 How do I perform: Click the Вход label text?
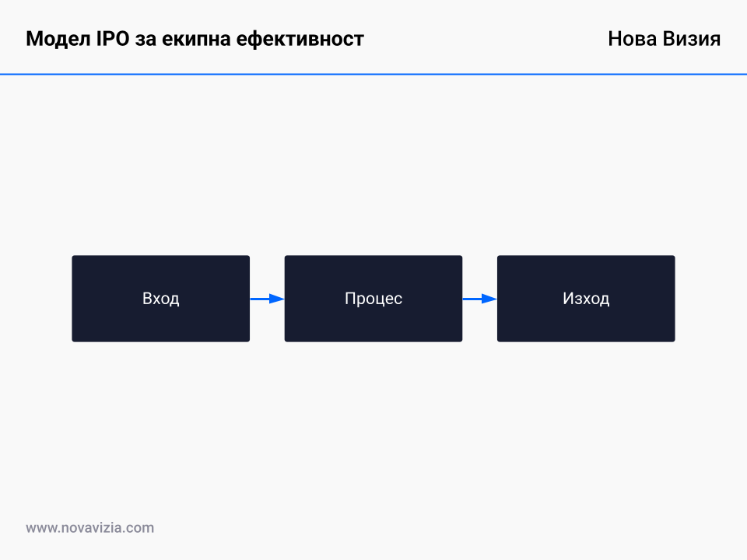[x=160, y=298]
